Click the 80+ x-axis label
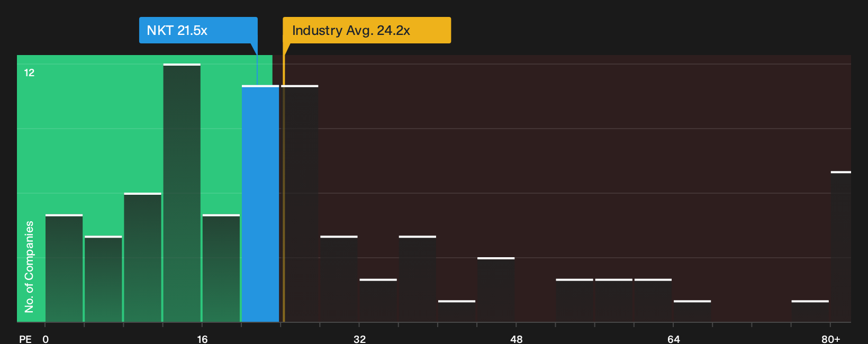Image resolution: width=868 pixels, height=344 pixels. [x=831, y=339]
